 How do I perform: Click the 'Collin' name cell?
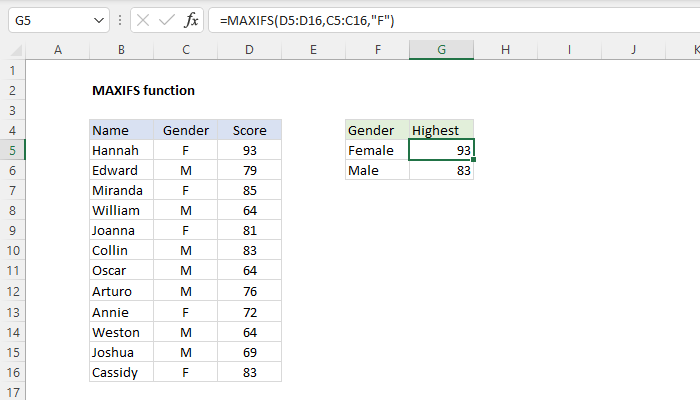click(121, 250)
